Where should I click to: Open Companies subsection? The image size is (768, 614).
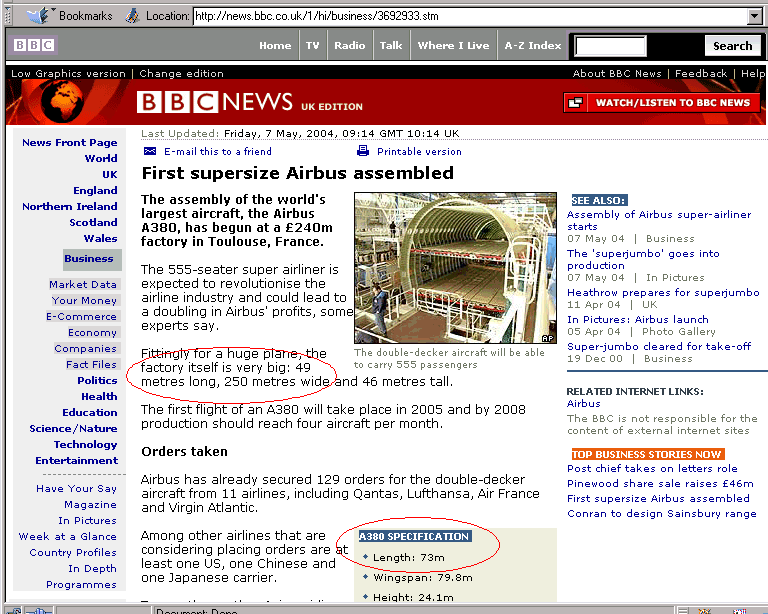click(x=86, y=349)
